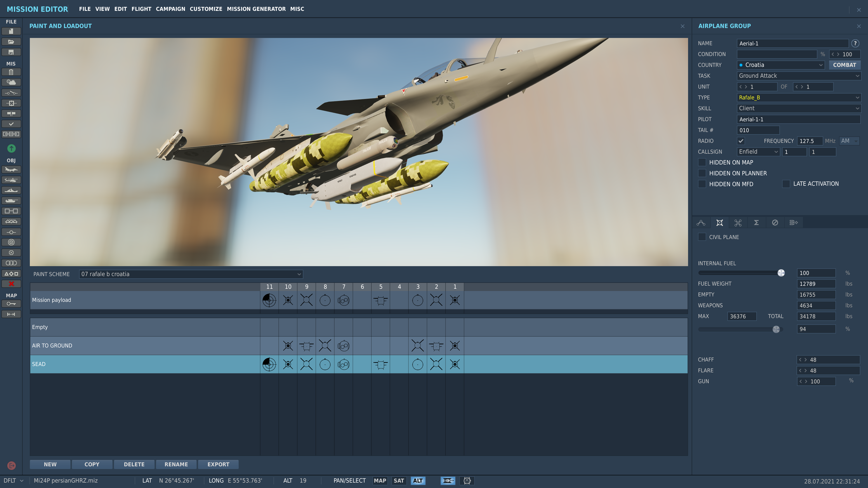Click the DELETE loadout button

[134, 465]
